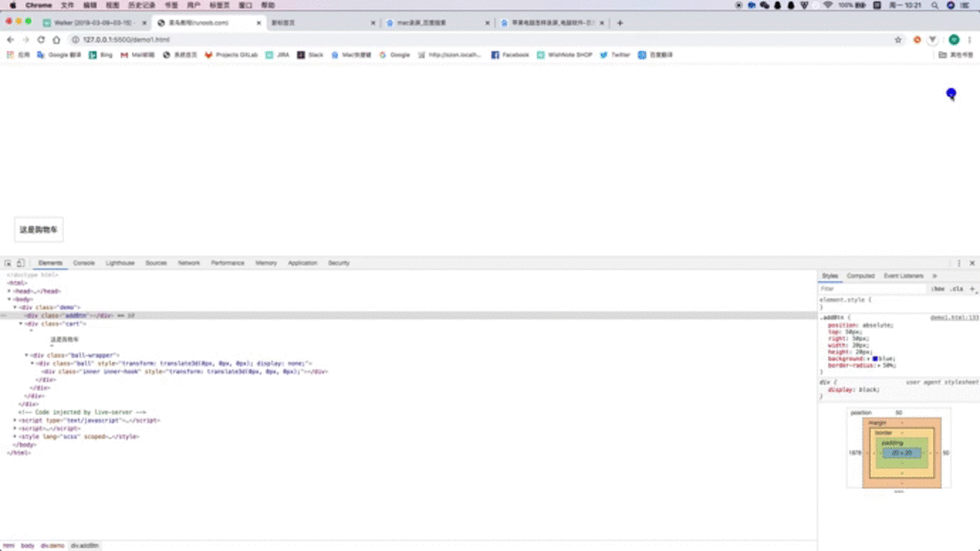The height and width of the screenshot is (551, 980).
Task: Open the Google bookmark
Action: pyautogui.click(x=394, y=55)
